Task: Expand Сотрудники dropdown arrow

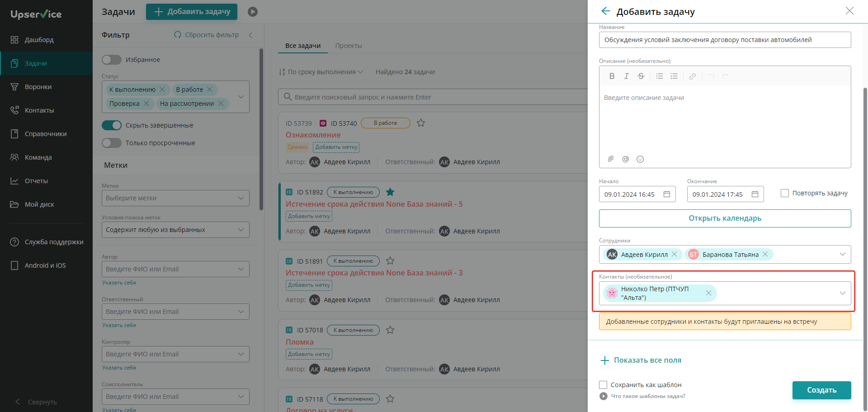Action: coord(843,254)
